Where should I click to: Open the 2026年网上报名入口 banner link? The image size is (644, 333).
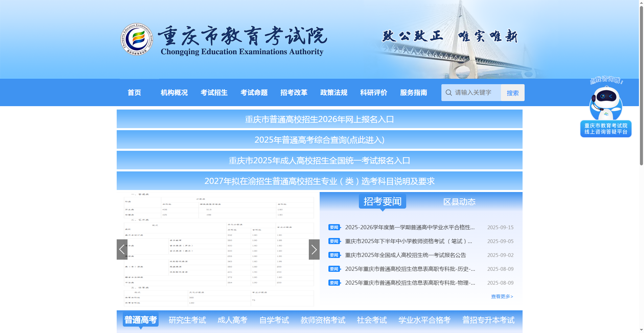click(319, 119)
